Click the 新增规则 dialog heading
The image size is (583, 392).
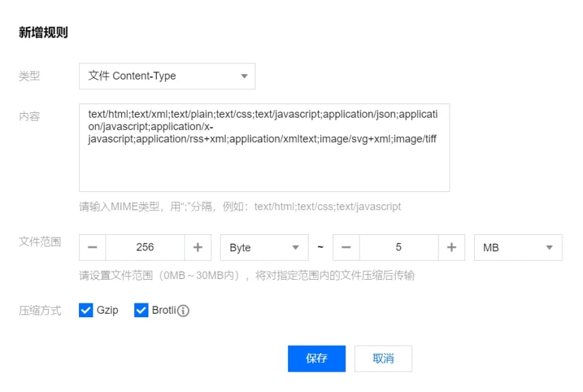pos(43,33)
